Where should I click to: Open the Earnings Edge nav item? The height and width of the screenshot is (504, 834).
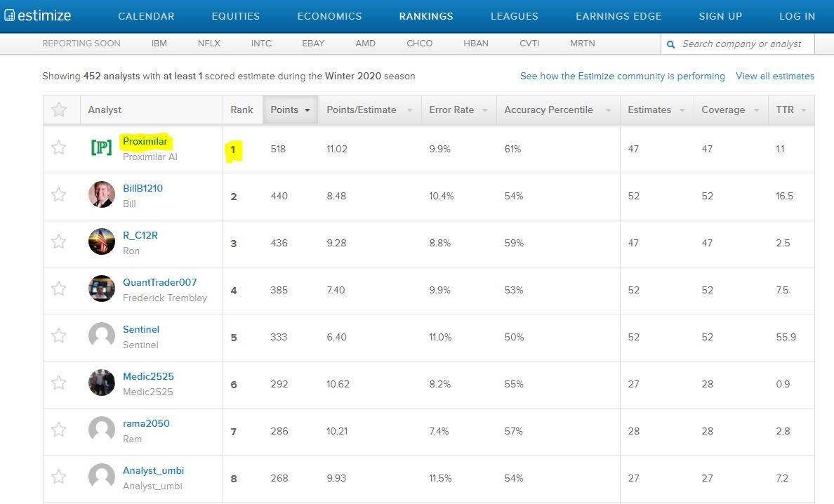(618, 16)
